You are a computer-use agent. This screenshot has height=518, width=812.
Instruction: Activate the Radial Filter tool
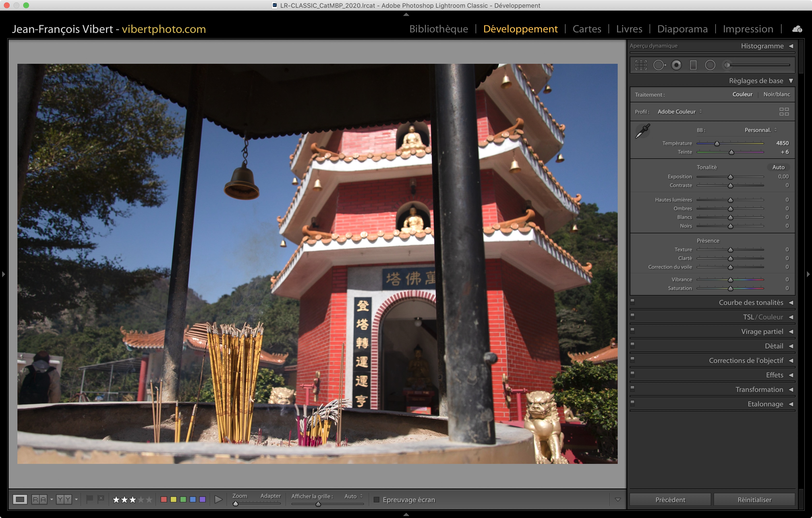click(x=710, y=65)
